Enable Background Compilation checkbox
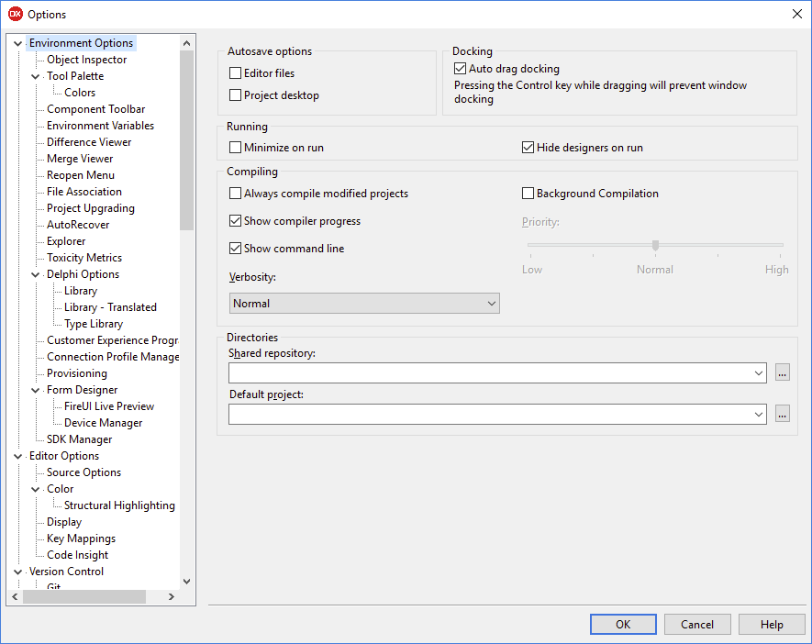This screenshot has width=812, height=644. [528, 193]
